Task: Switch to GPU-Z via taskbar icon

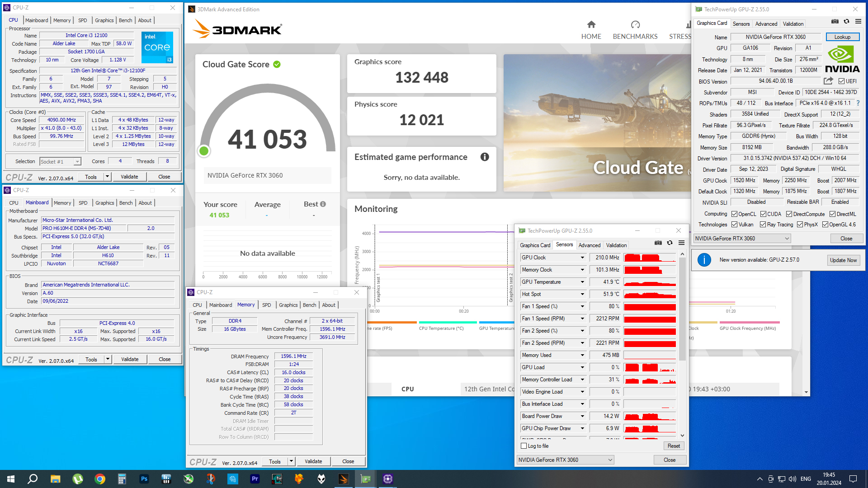Action: [x=366, y=479]
